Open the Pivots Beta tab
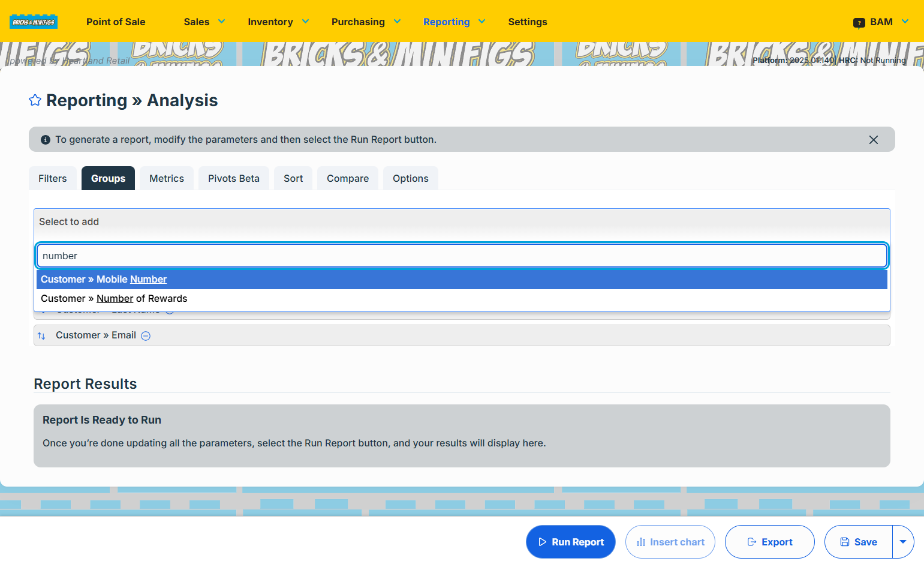This screenshot has width=924, height=567. (x=234, y=178)
